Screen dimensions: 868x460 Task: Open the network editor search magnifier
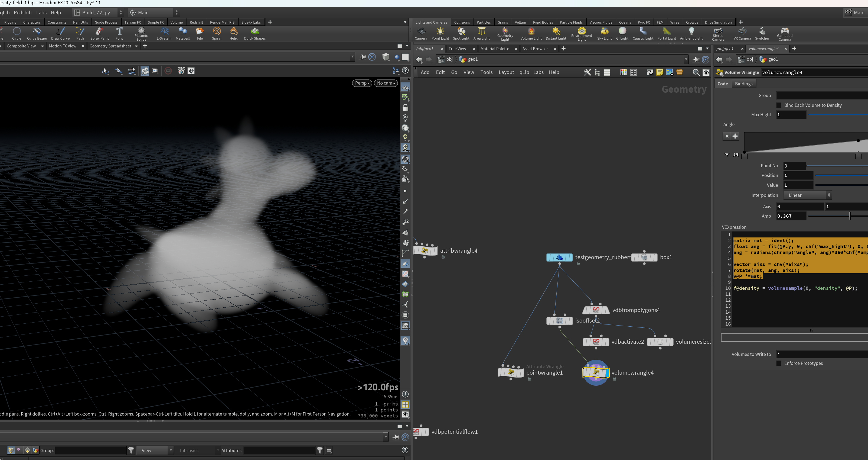[x=696, y=72]
